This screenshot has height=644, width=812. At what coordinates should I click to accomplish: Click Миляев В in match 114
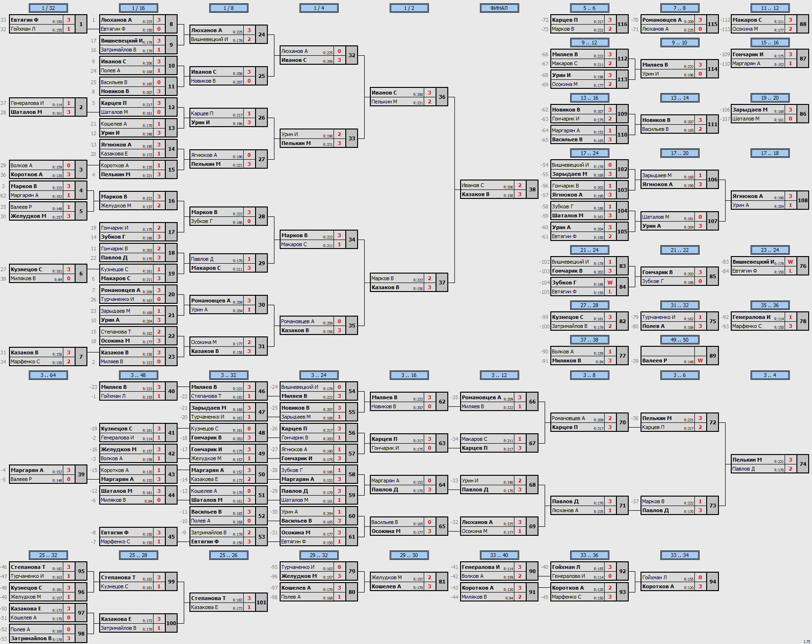point(655,65)
